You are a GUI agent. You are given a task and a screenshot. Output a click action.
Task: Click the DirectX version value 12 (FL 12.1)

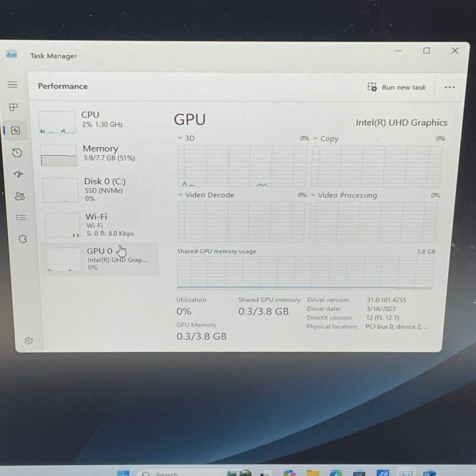coord(382,318)
